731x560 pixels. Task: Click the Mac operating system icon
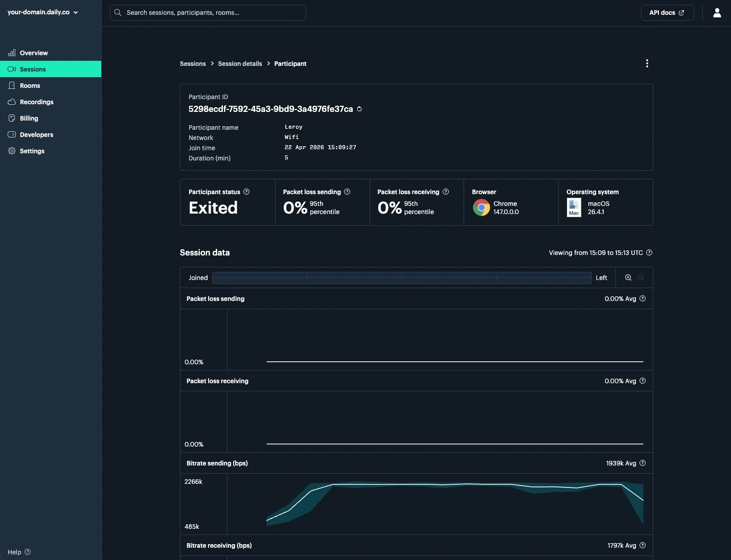pyautogui.click(x=574, y=207)
